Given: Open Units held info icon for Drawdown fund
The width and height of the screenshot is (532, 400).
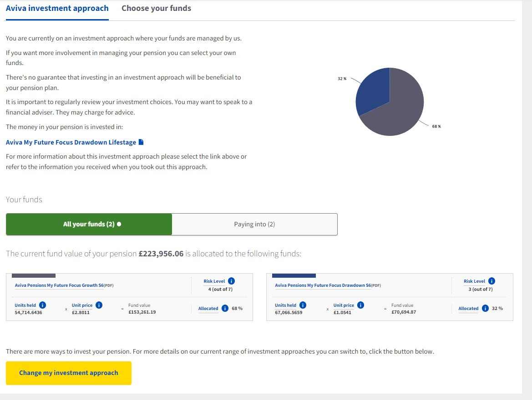Looking at the screenshot, I should 303,305.
